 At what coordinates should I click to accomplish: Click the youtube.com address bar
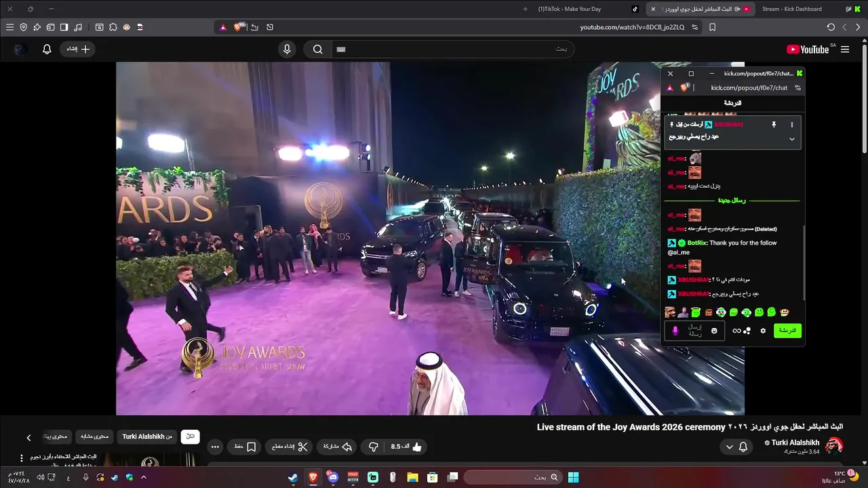click(632, 27)
